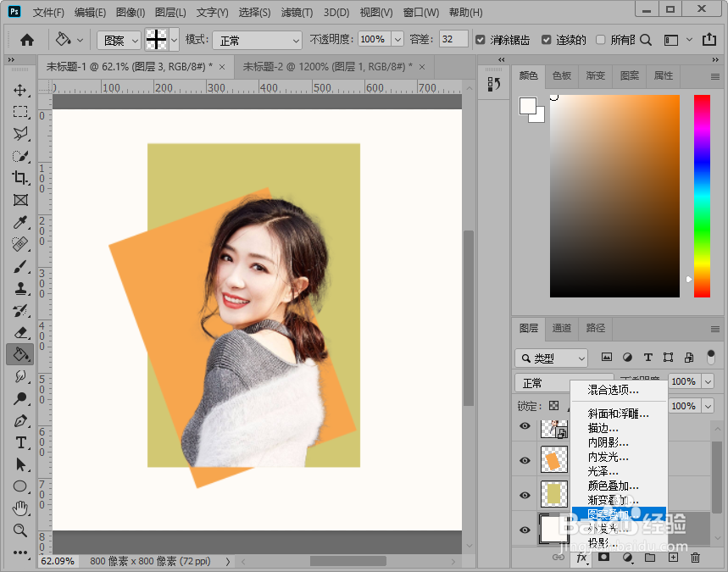Open the History panel icon
Image resolution: width=728 pixels, height=572 pixels.
494,84
